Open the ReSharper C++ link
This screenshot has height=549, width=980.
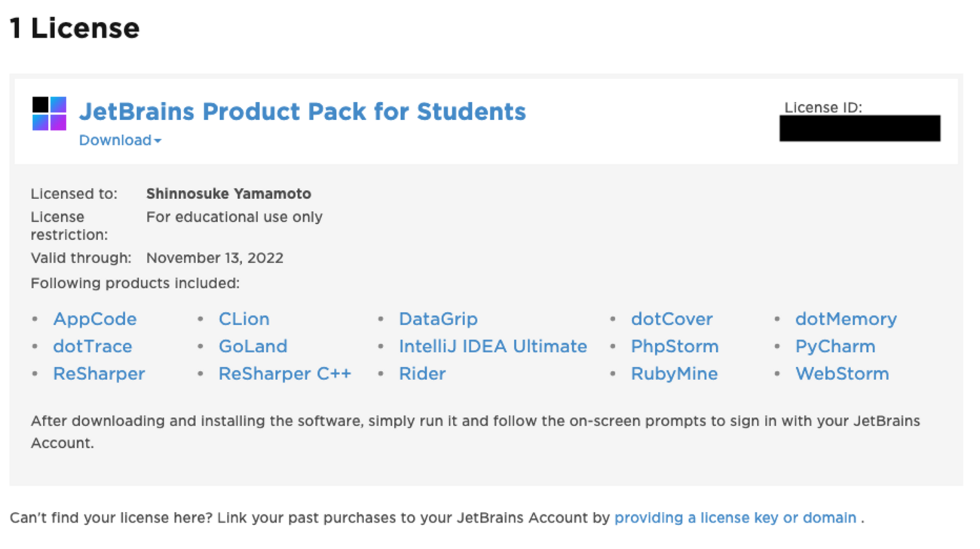click(x=285, y=373)
